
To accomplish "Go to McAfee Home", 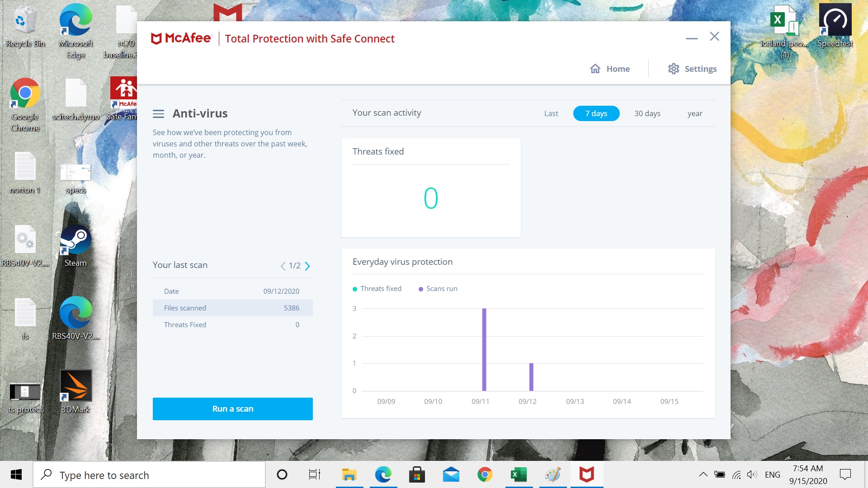I will pyautogui.click(x=610, y=69).
